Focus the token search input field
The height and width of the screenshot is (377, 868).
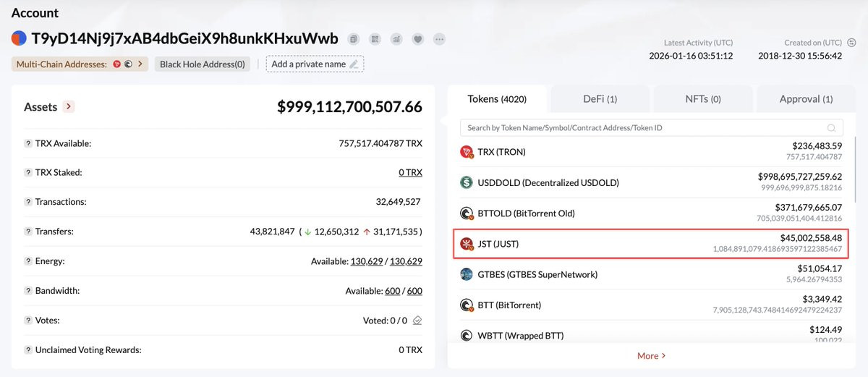(652, 128)
